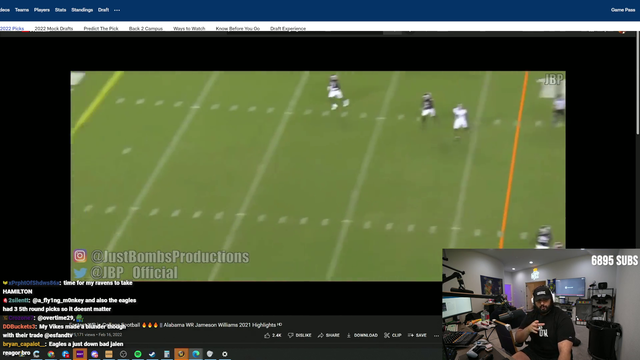Open the brown box taskbar app icon

tap(109, 354)
